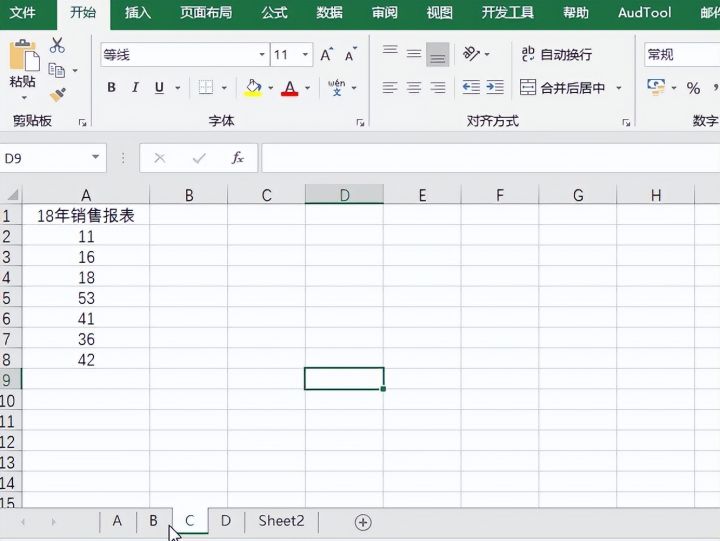
Task: Open the AudTool ribbon tab
Action: click(x=644, y=12)
